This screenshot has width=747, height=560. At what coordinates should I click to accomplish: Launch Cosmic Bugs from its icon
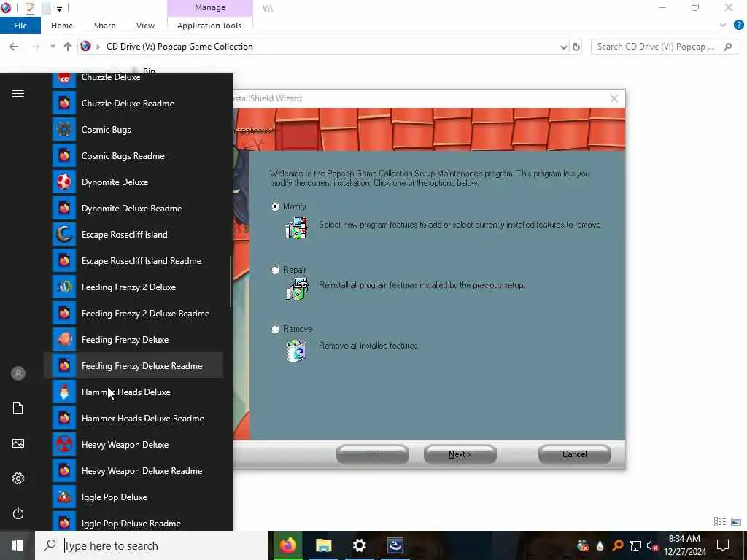[64, 130]
